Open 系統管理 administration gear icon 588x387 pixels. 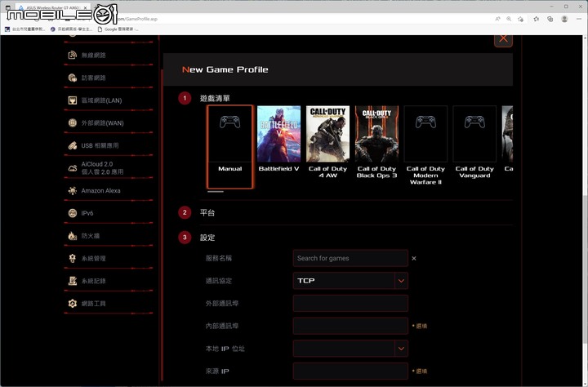[73, 258]
